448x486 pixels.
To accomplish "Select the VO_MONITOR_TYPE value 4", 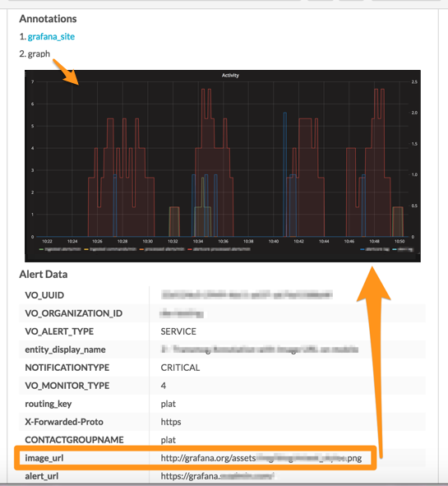I will point(164,386).
